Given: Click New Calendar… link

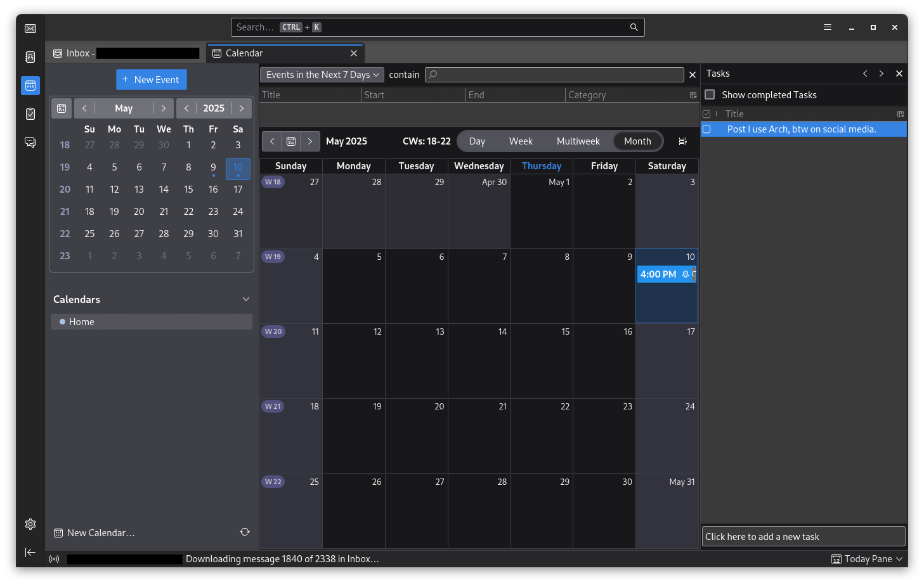Looking at the screenshot, I should (100, 533).
